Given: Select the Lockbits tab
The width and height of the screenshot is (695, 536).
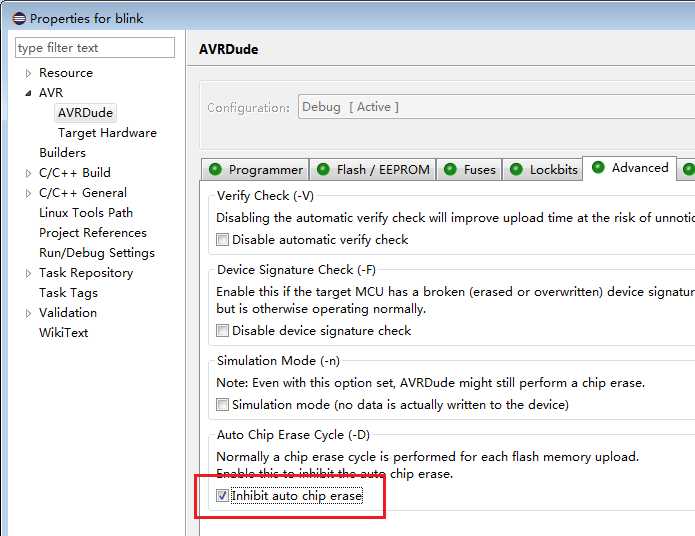Looking at the screenshot, I should 542,169.
